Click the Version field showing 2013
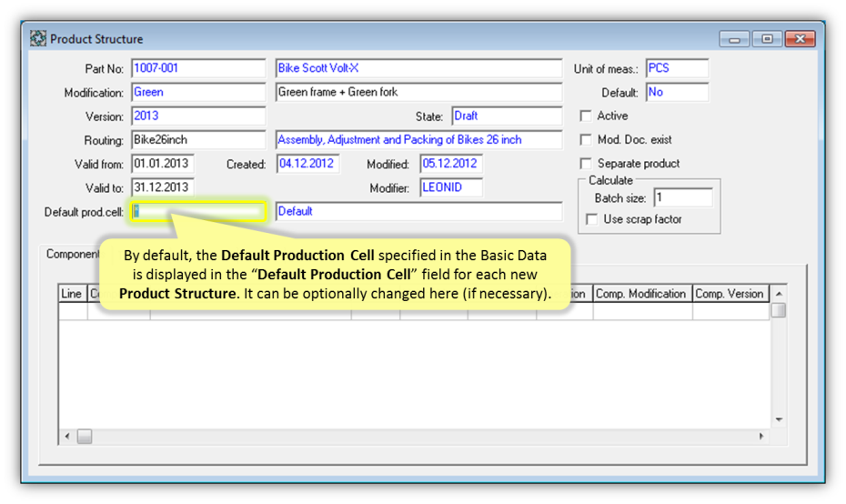This screenshot has height=504, width=846. [x=198, y=116]
